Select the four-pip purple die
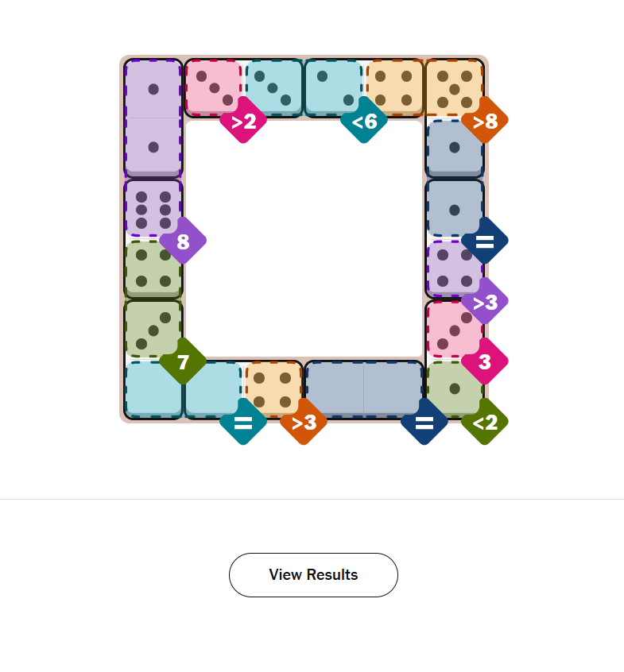Screen dimensions: 624x672 [452, 268]
